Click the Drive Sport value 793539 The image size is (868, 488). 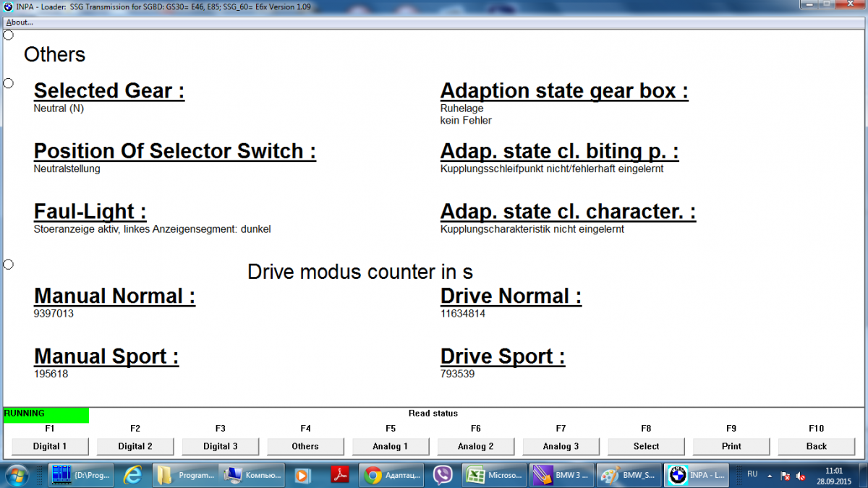(458, 374)
